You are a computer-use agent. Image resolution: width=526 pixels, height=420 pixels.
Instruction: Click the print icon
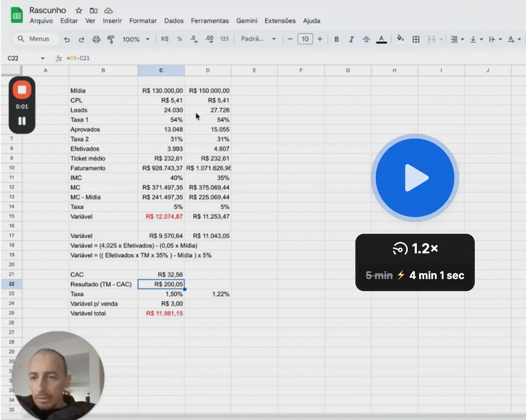point(96,39)
